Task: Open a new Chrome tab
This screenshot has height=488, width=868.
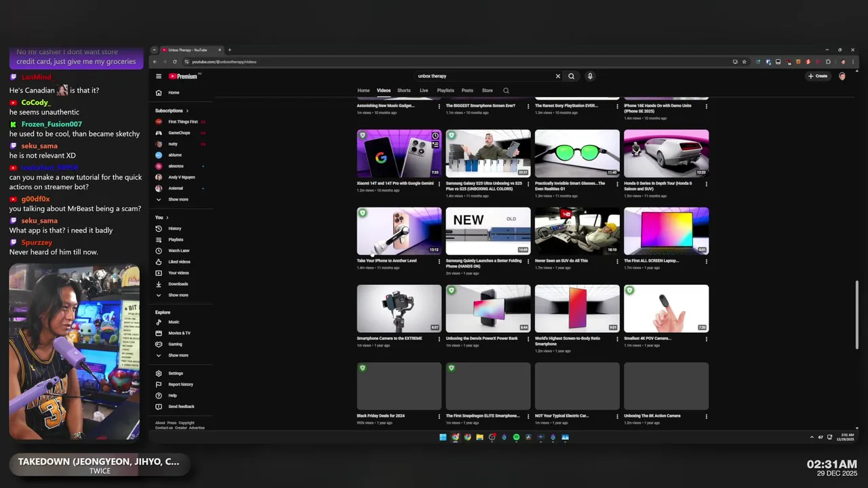Action: pos(229,50)
